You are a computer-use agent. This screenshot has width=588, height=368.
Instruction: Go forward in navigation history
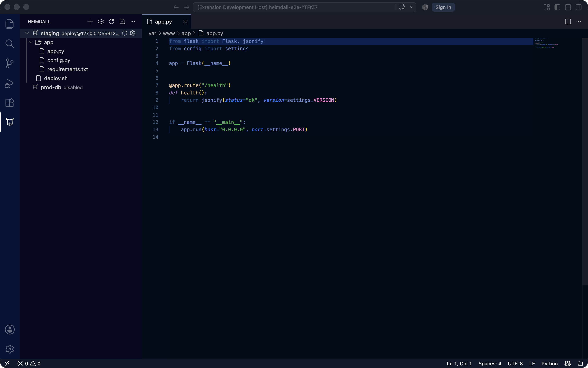pyautogui.click(x=187, y=7)
